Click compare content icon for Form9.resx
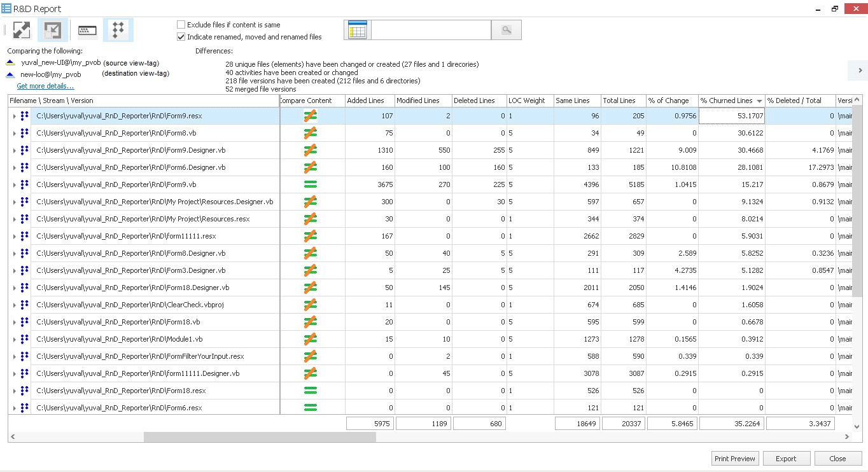This screenshot has width=868, height=472. [x=311, y=116]
